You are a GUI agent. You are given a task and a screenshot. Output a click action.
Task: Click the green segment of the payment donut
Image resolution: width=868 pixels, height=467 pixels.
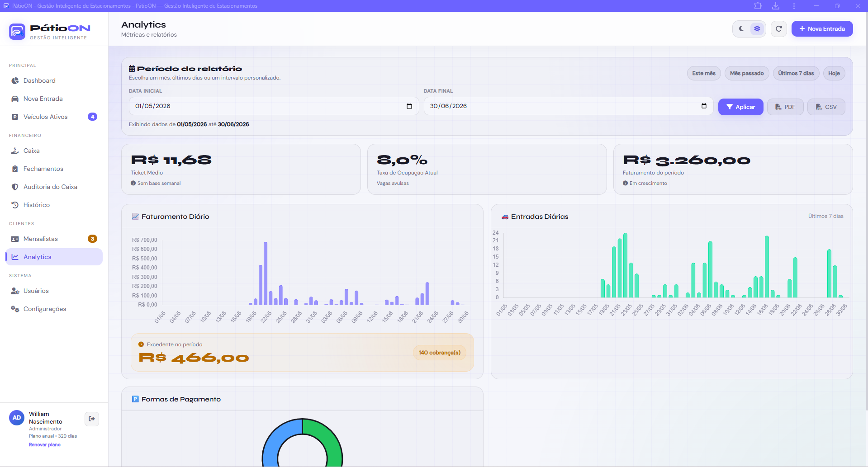[332, 441]
